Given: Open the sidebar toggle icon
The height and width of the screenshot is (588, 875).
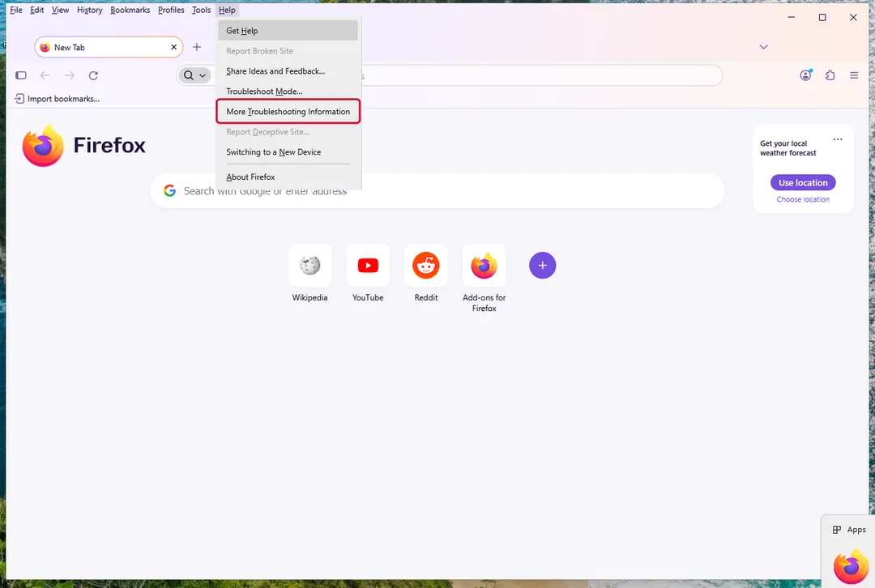Looking at the screenshot, I should pyautogui.click(x=21, y=75).
